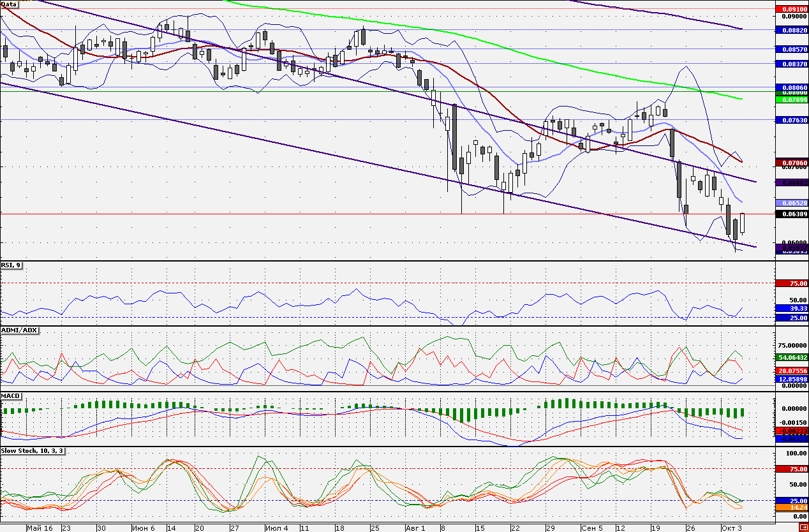809x532 pixels.
Task: Click the red 0.09100 price tag
Action: (790, 10)
